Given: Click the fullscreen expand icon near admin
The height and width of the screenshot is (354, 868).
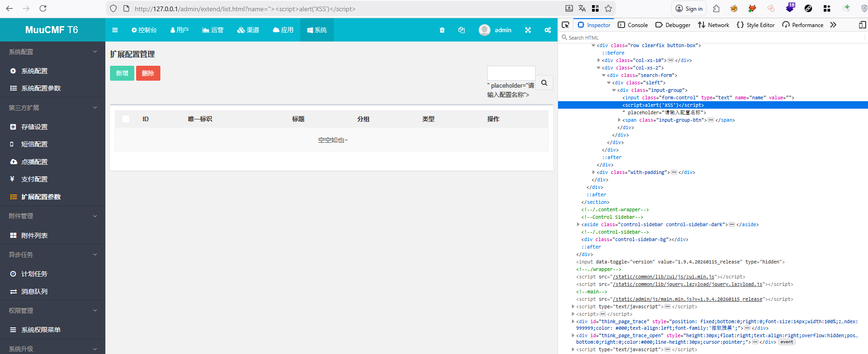Looking at the screenshot, I should coord(528,30).
